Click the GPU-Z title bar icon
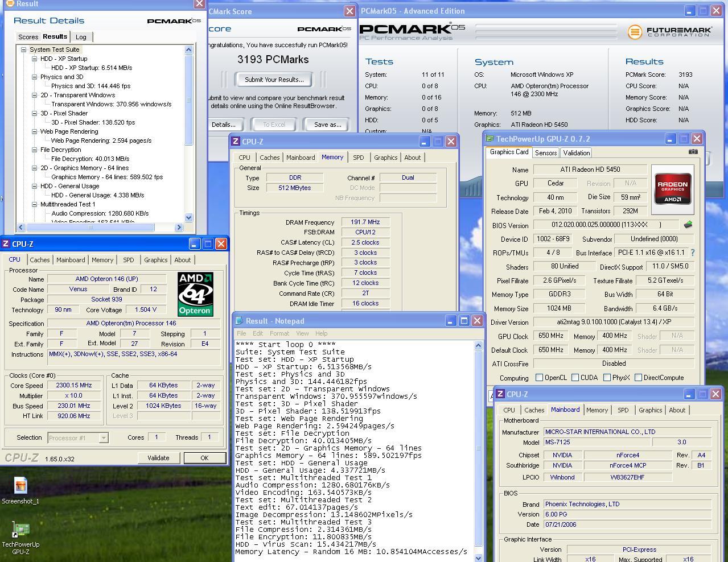The image size is (728, 562). [490, 138]
